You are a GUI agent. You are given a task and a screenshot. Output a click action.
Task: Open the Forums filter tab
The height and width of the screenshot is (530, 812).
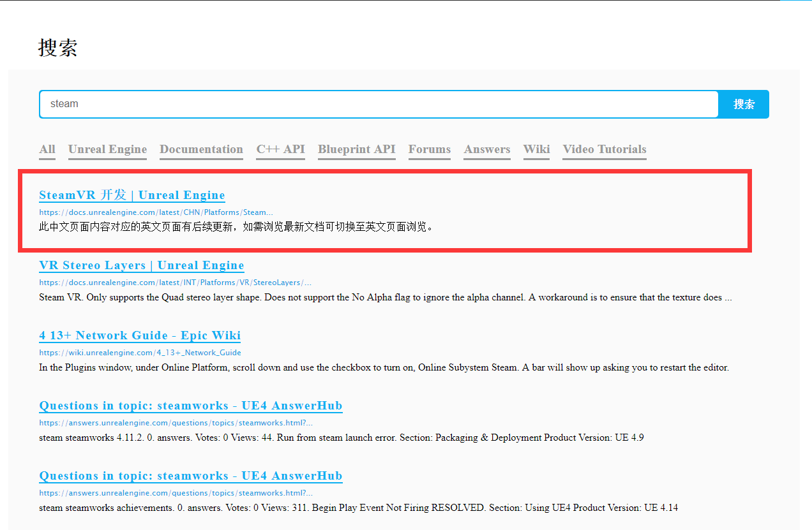point(430,149)
